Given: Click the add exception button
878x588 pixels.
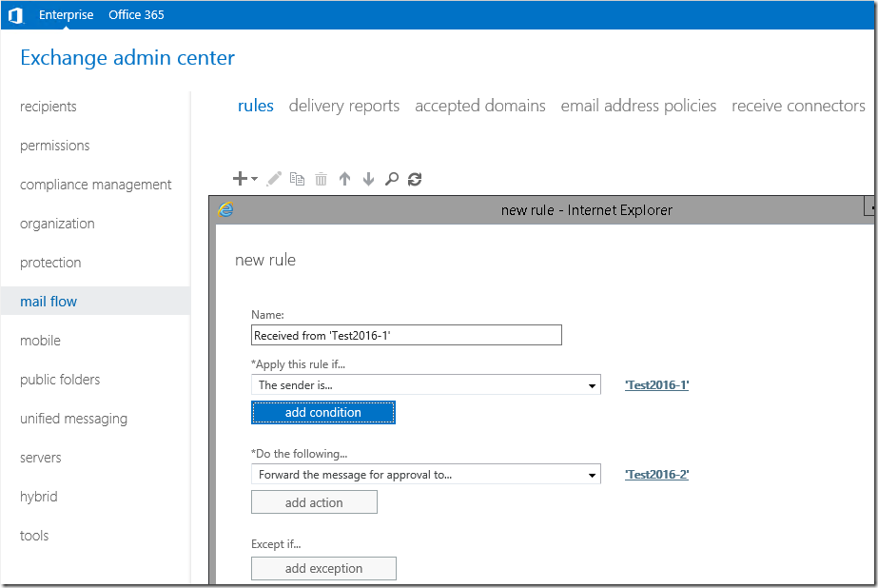Looking at the screenshot, I should [x=323, y=568].
